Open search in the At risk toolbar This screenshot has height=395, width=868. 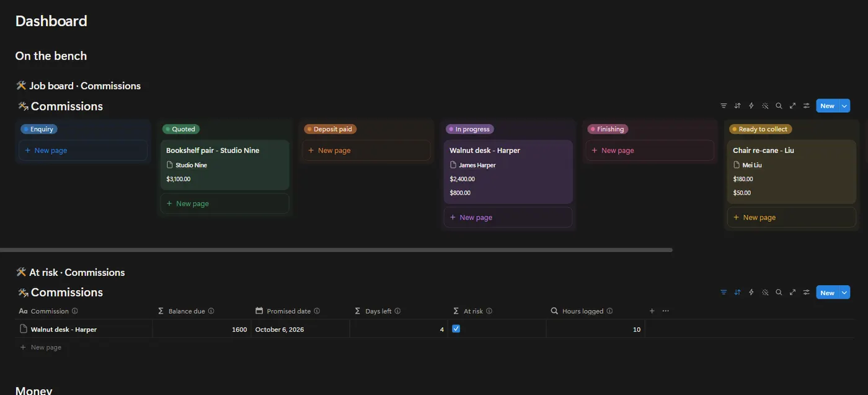tap(779, 293)
